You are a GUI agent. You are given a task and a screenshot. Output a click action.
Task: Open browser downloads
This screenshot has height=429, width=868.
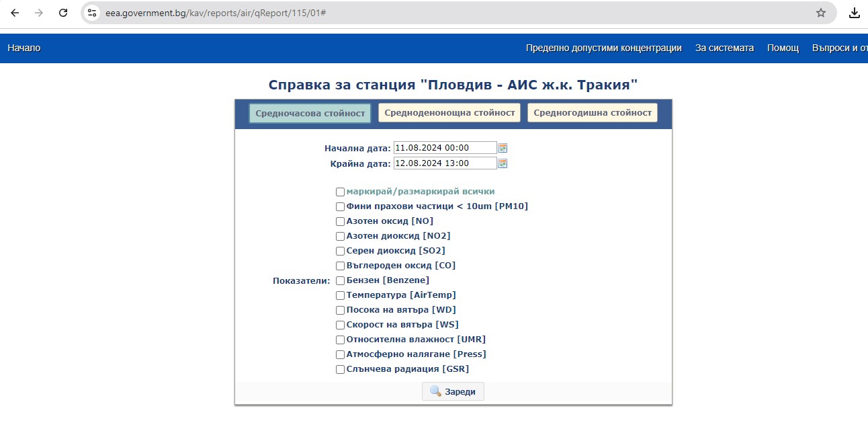tap(855, 13)
